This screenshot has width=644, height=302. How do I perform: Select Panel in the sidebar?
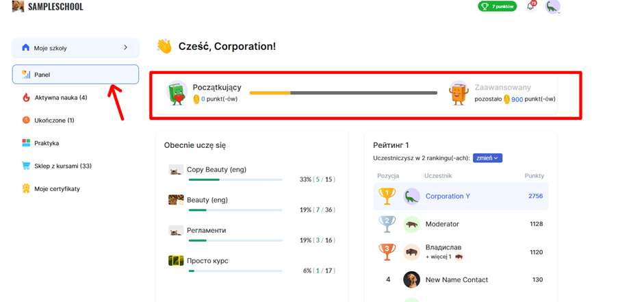(x=75, y=75)
